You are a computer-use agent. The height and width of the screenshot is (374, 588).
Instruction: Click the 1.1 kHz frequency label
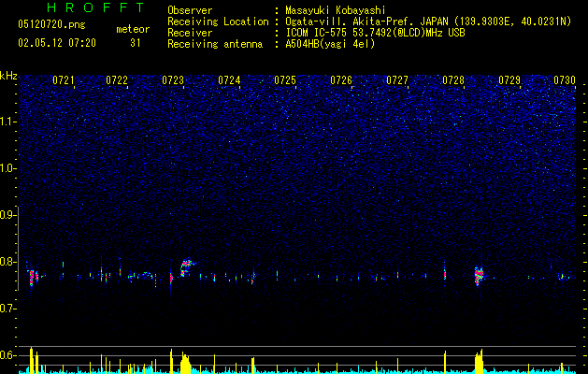point(8,122)
